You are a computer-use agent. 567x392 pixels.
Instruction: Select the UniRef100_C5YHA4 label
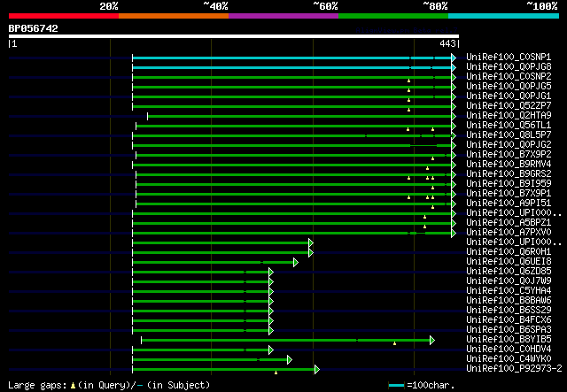click(x=509, y=291)
